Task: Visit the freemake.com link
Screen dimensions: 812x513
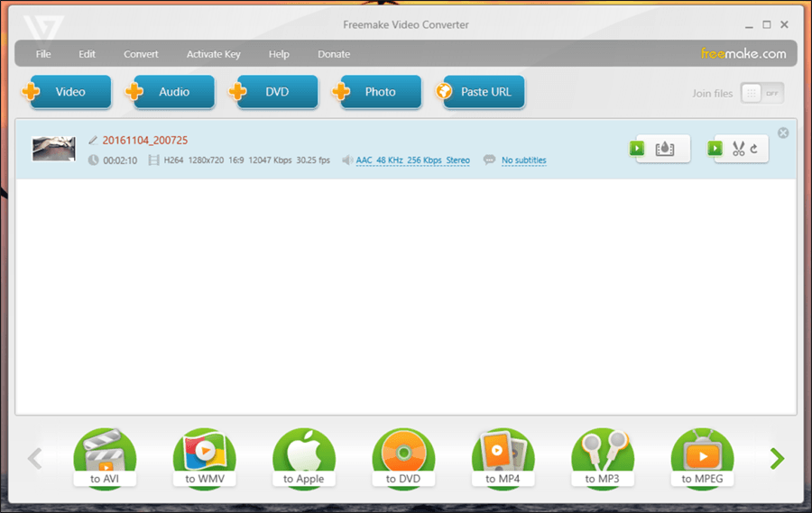Action: pyautogui.click(x=743, y=53)
